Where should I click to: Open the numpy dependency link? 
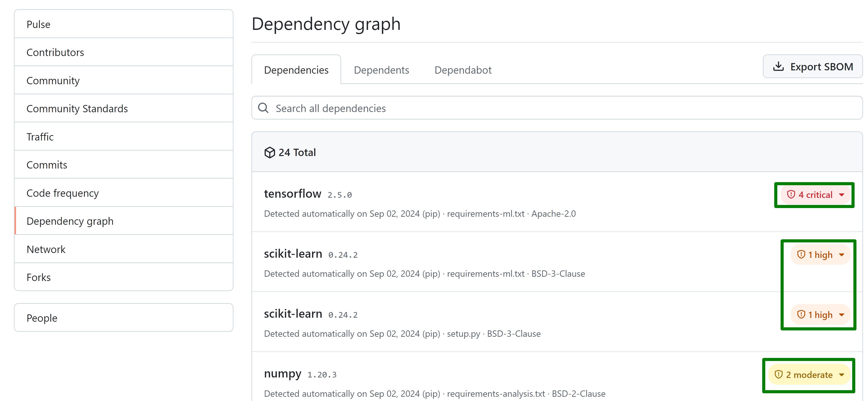pos(283,373)
